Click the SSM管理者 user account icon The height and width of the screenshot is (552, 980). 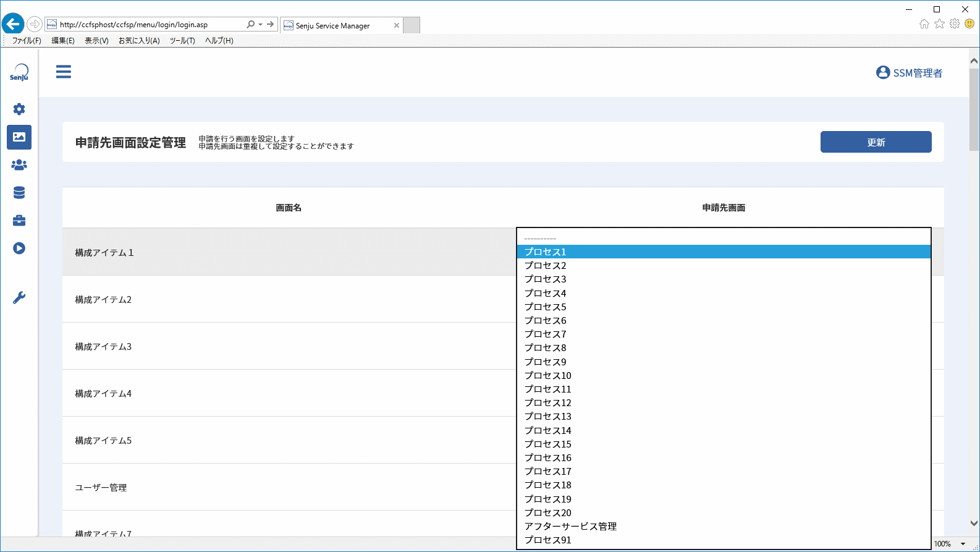coord(883,73)
